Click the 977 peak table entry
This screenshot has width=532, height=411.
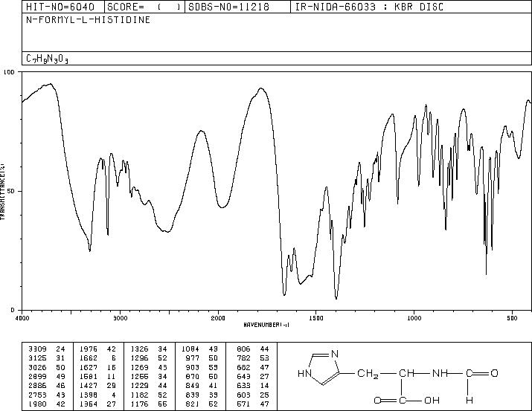tap(202, 358)
